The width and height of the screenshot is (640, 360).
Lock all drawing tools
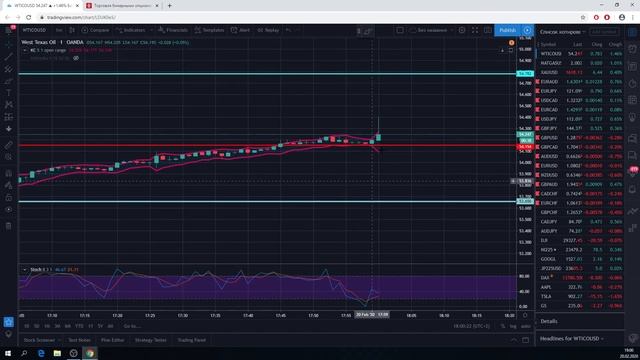tap(8, 198)
